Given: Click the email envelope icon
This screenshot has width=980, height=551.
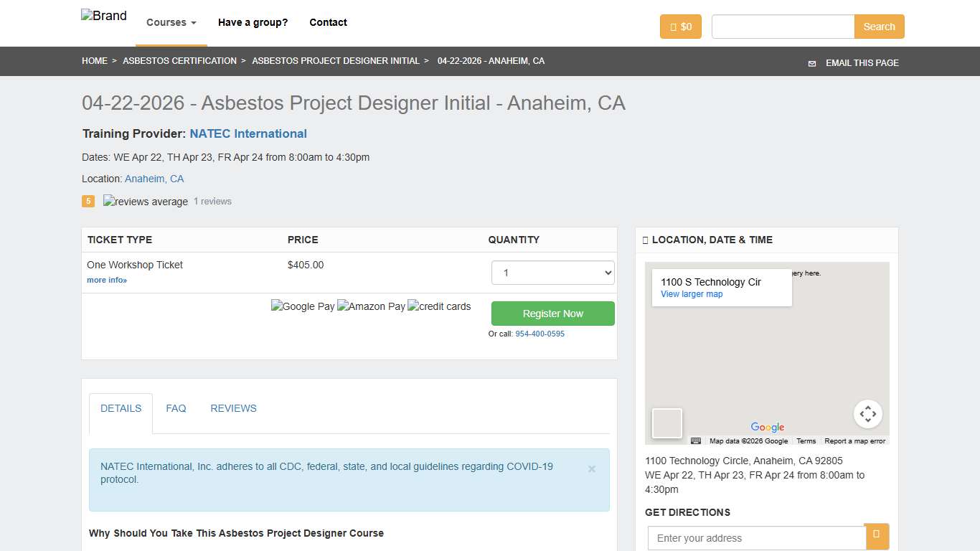Looking at the screenshot, I should (811, 63).
